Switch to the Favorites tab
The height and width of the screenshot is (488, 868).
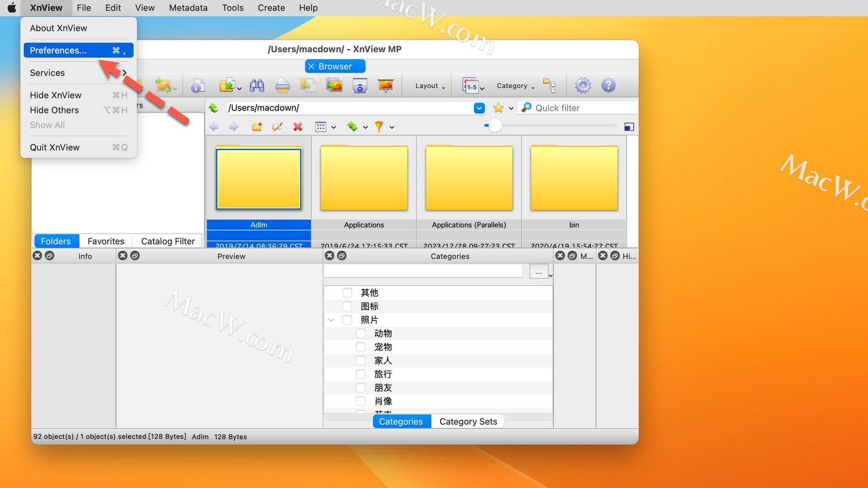pos(106,241)
